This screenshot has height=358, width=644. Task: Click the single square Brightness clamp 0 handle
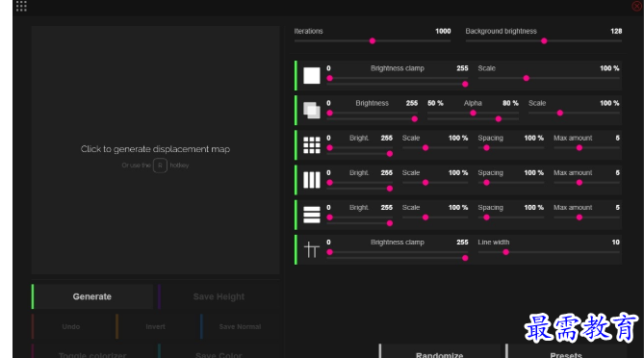[x=329, y=78]
